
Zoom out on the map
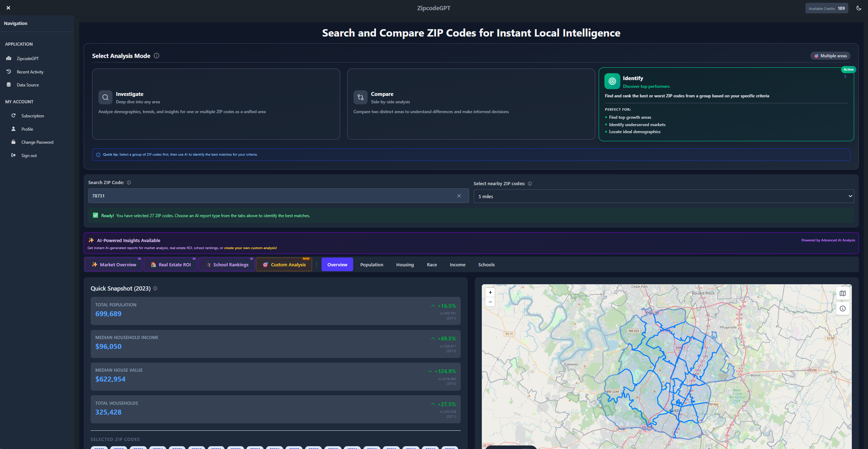coord(490,302)
